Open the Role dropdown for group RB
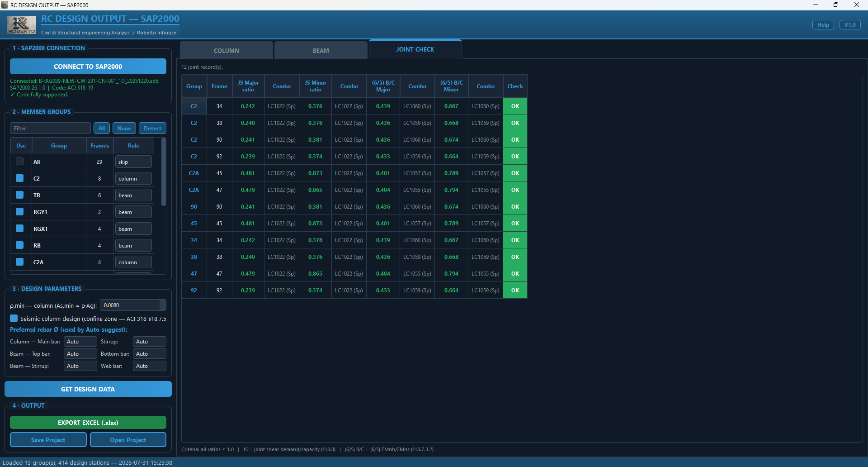Viewport: 868px width, 467px height. tap(133, 246)
